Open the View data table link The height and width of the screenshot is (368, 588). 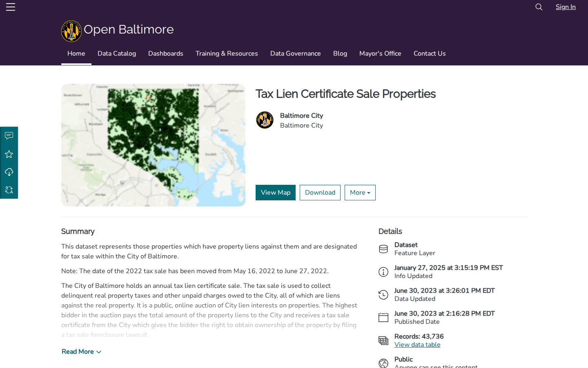tap(417, 345)
